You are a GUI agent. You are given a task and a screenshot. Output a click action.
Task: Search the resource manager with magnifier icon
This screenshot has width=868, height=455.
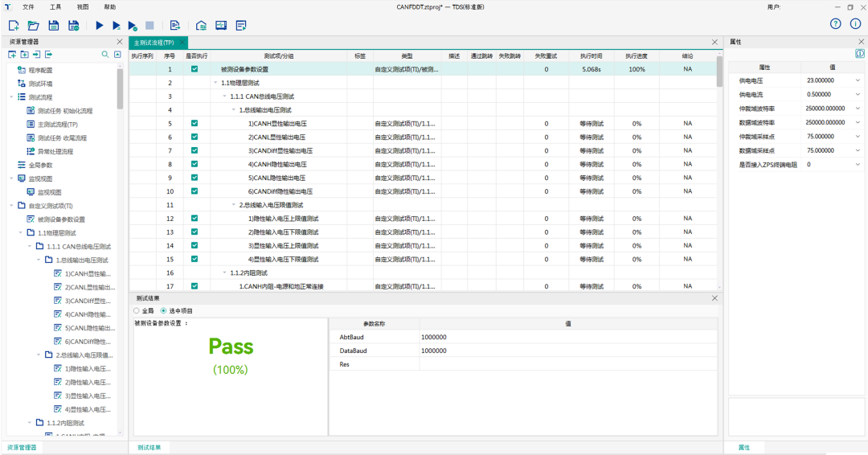click(105, 54)
